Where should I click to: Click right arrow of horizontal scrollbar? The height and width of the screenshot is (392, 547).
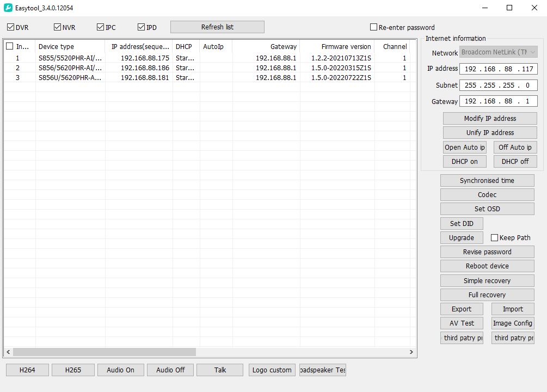pyautogui.click(x=411, y=352)
